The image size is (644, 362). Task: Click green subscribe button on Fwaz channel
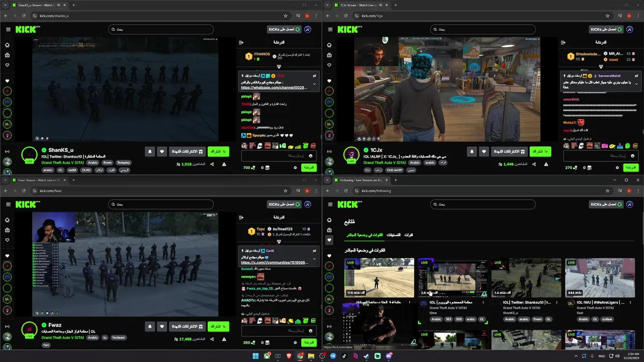tap(218, 326)
